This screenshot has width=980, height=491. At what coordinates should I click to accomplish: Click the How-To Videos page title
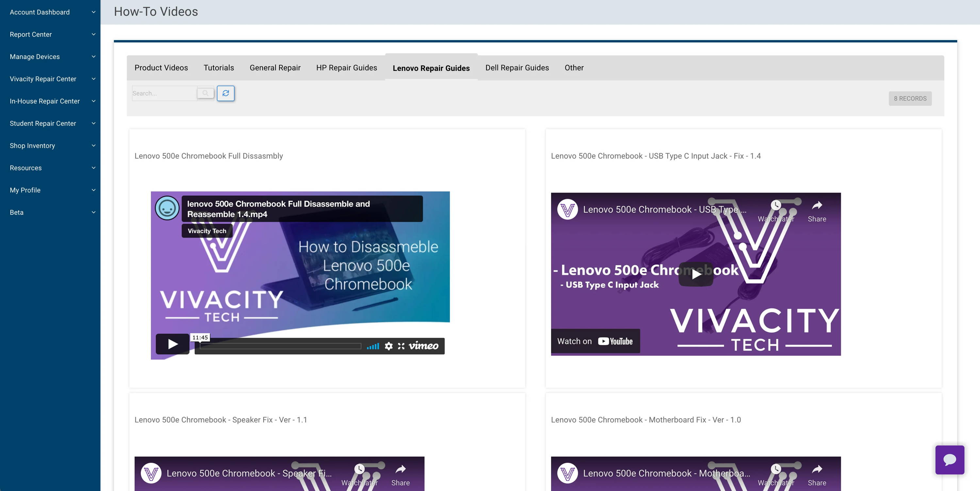(x=156, y=12)
